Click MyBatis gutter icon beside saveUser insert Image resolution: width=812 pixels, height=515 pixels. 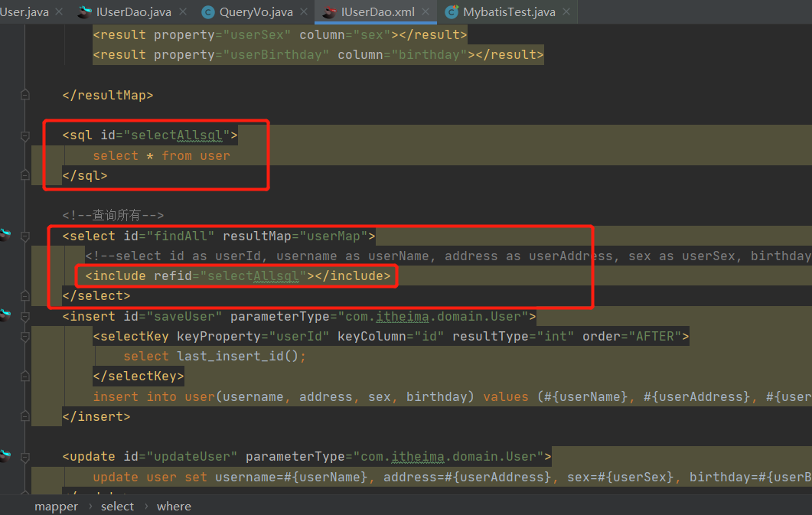[x=5, y=315]
